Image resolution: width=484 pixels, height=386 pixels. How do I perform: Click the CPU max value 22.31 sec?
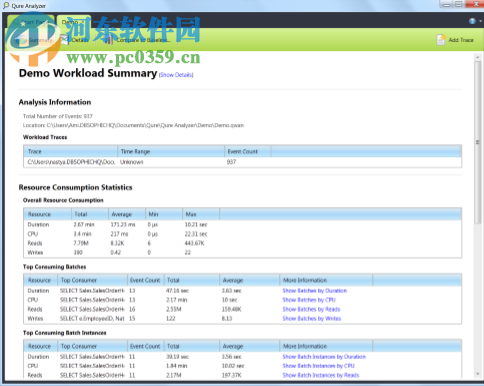[196, 234]
